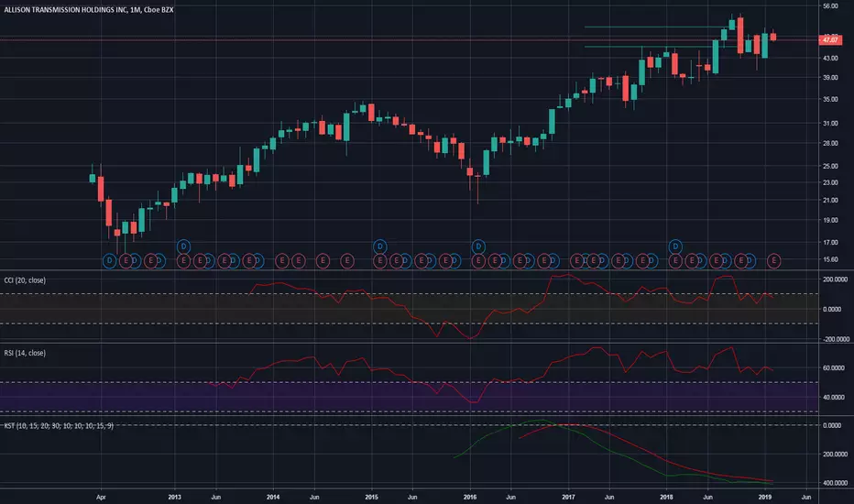This screenshot has width=854, height=504.
Task: Click the -200.0000 value on CCI scale
Action: click(x=836, y=339)
